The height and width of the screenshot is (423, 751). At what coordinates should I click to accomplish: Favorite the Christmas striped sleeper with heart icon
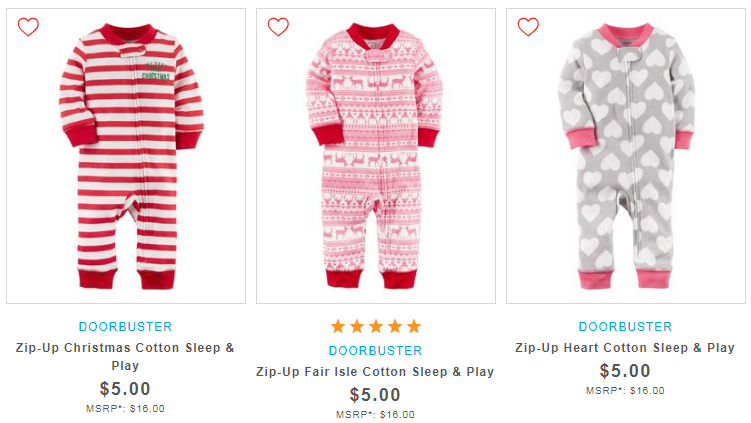[28, 27]
